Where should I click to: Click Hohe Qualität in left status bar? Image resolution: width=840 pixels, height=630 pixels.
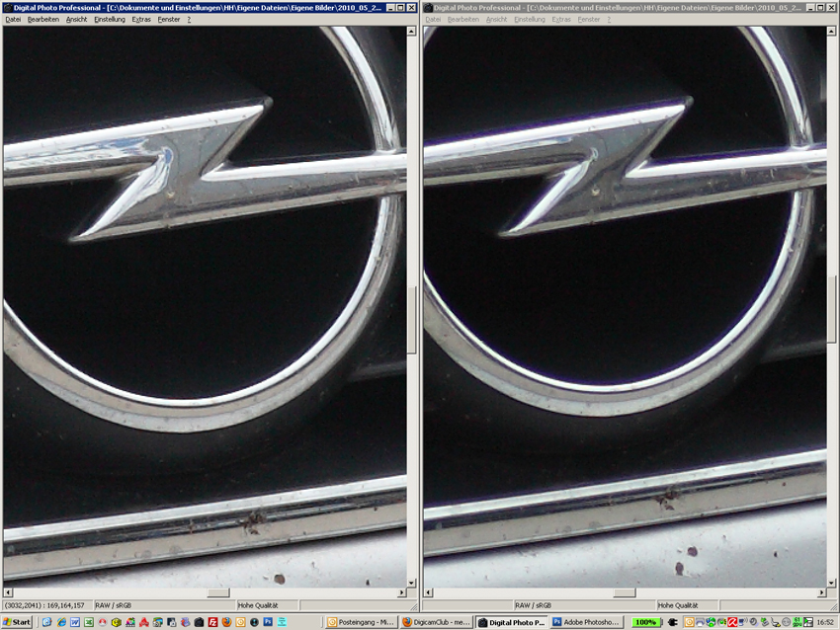[x=258, y=605]
